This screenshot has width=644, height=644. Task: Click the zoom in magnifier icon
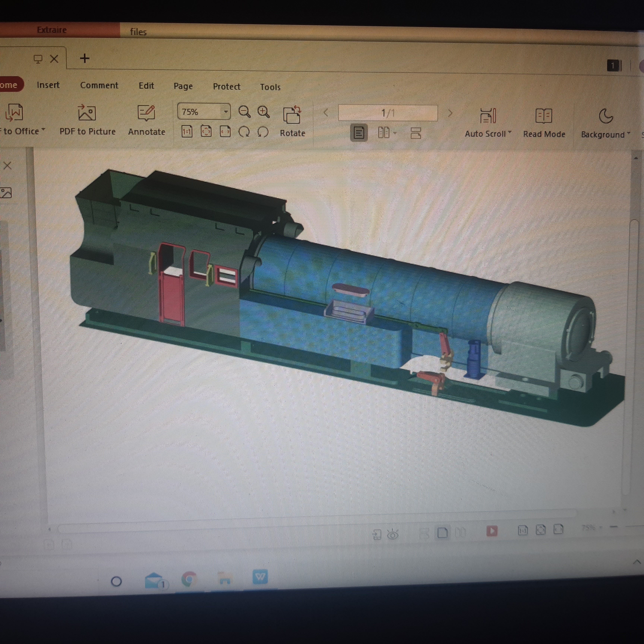(264, 112)
